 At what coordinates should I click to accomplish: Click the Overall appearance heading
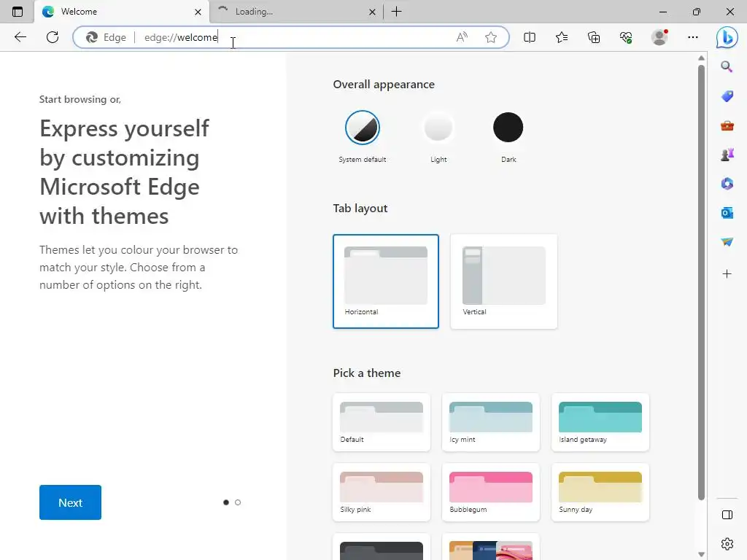(x=384, y=85)
